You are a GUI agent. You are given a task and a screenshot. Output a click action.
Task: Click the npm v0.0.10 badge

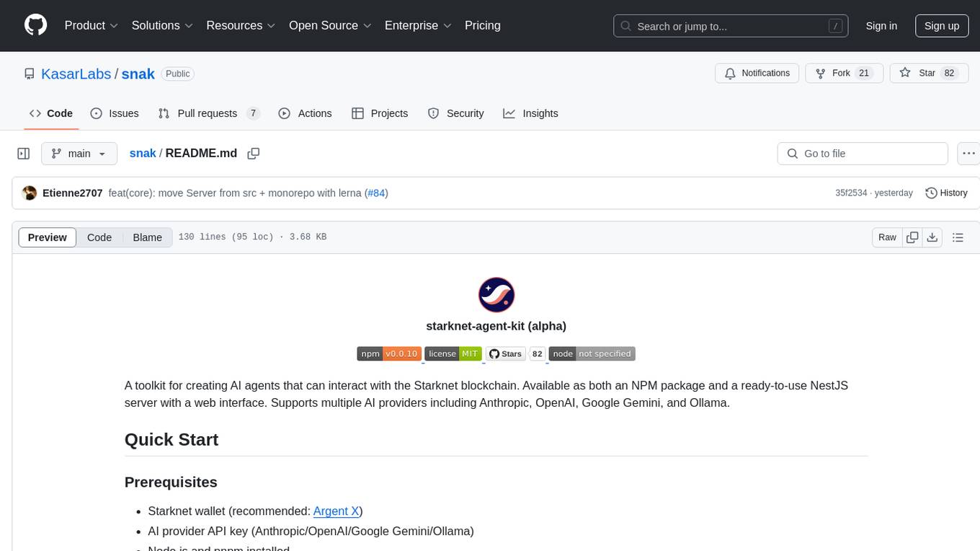pyautogui.click(x=389, y=353)
